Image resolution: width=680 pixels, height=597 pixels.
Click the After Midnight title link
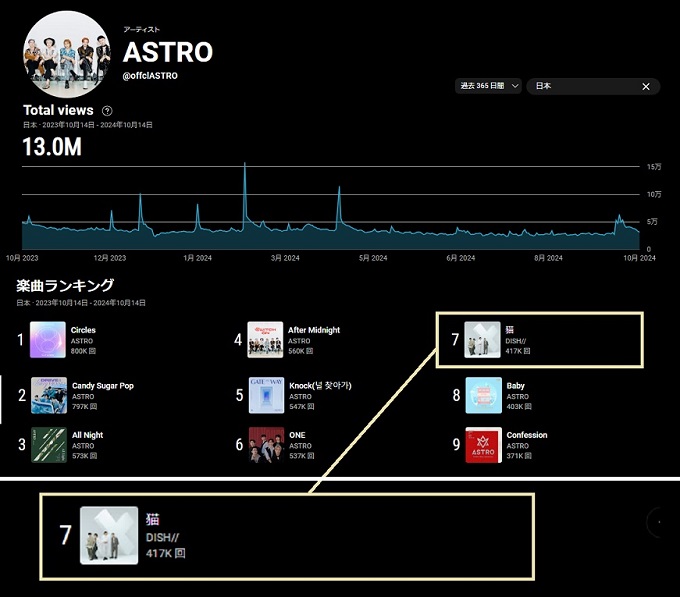pyautogui.click(x=314, y=330)
